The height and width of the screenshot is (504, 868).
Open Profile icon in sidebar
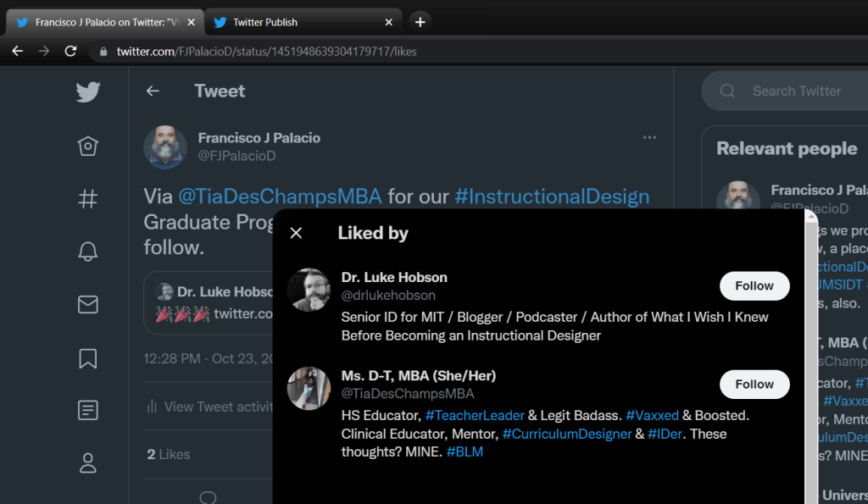pyautogui.click(x=87, y=462)
